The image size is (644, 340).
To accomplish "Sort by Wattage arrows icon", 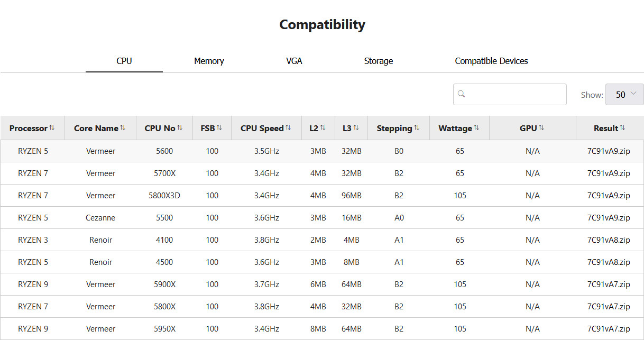I will click(x=476, y=128).
